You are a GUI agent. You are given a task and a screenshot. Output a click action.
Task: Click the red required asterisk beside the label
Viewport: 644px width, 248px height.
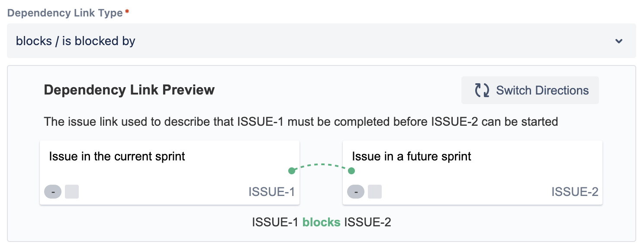127,12
